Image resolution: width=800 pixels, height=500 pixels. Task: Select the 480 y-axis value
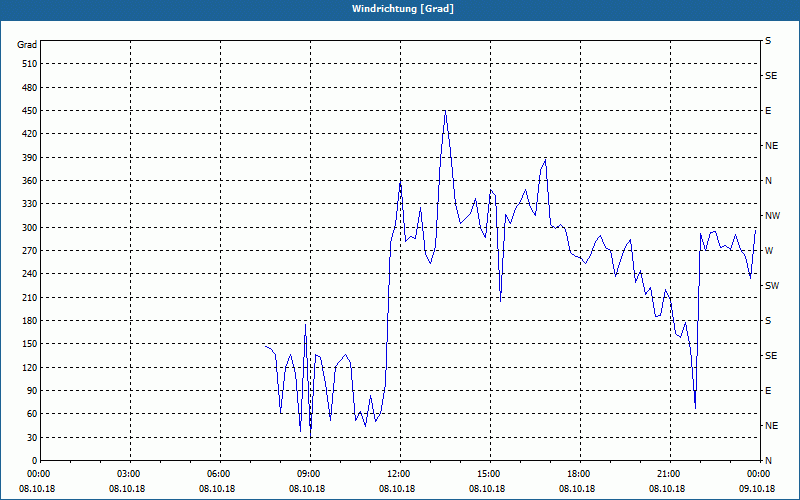coord(30,87)
